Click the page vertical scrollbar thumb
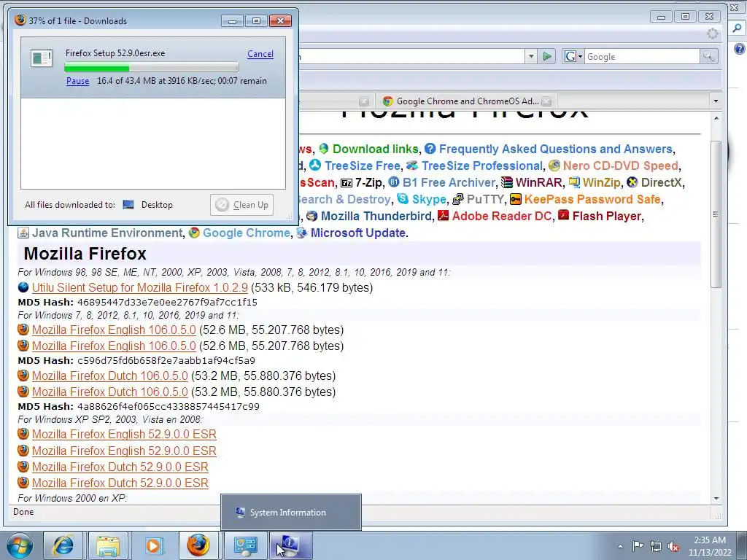Image resolution: width=747 pixels, height=560 pixels. (716, 214)
